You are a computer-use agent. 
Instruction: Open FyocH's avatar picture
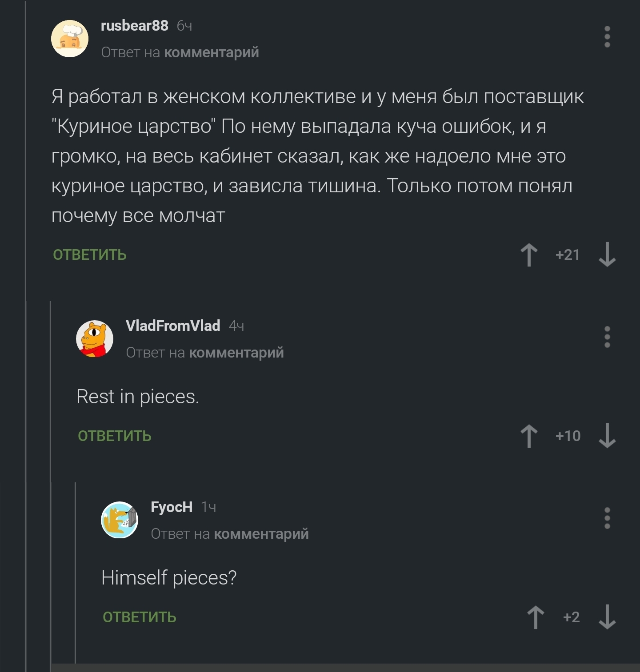coord(120,520)
